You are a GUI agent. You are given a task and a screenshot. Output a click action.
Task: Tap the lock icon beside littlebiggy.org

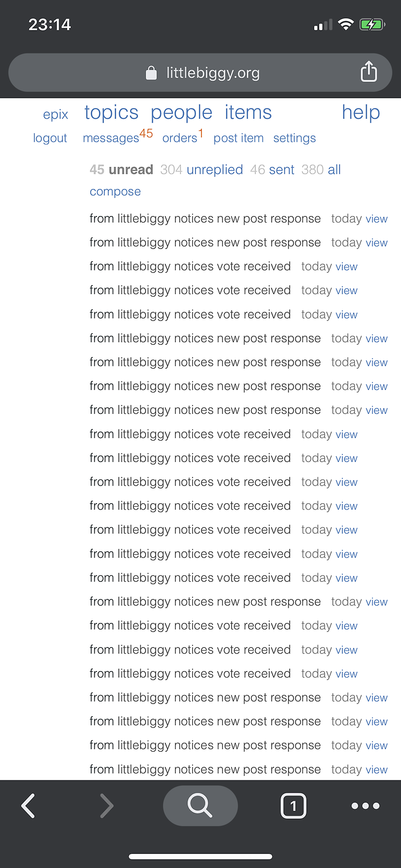pyautogui.click(x=151, y=73)
